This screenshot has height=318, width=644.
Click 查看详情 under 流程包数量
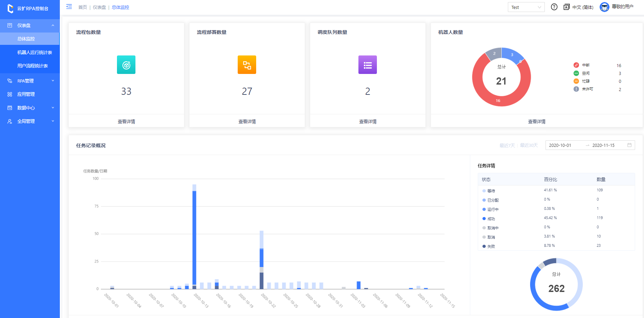coord(126,122)
